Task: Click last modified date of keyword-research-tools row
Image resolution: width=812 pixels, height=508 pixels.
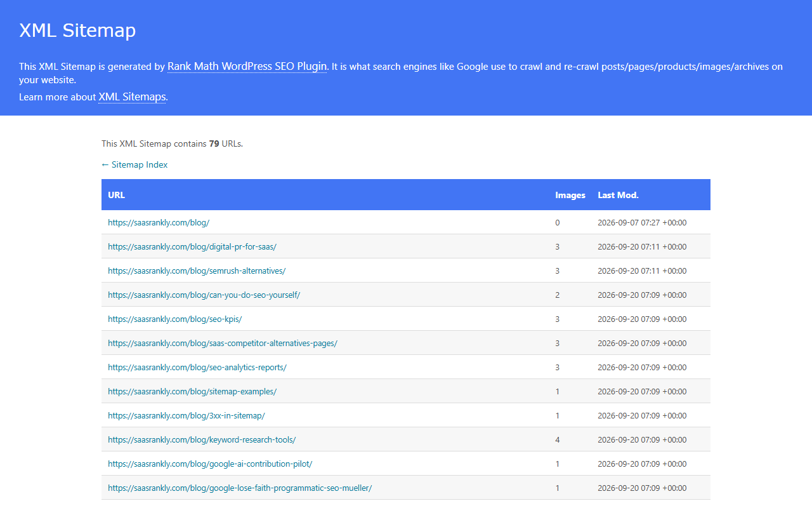Action: pos(642,439)
